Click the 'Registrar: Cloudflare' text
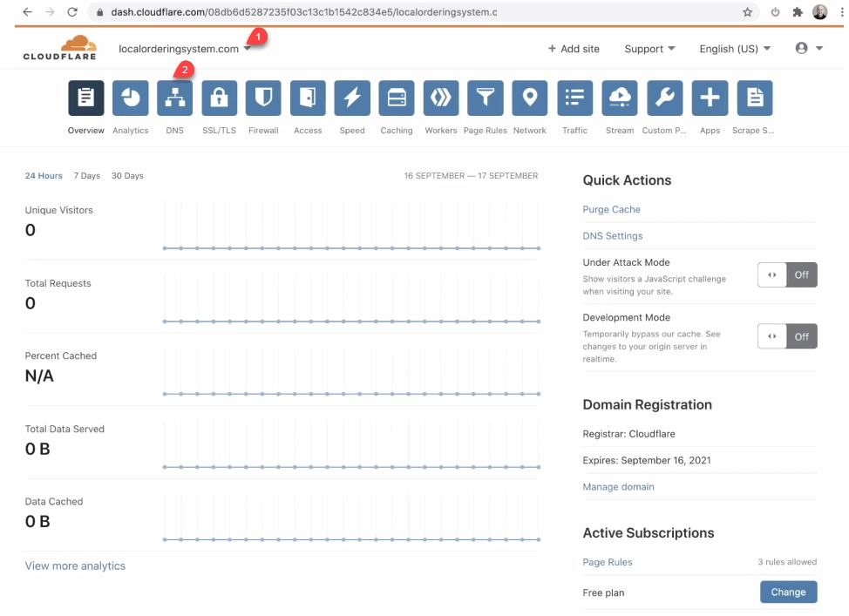 click(628, 434)
